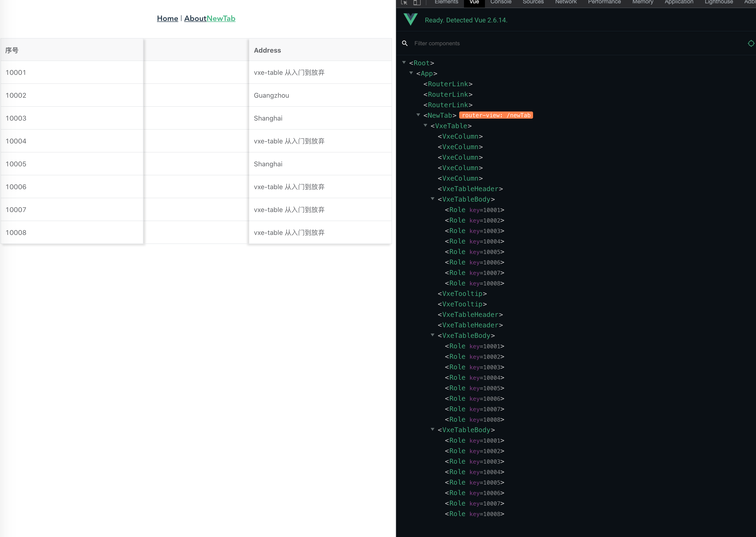756x537 pixels.
Task: Collapse the NewTab component node
Action: [x=418, y=115]
